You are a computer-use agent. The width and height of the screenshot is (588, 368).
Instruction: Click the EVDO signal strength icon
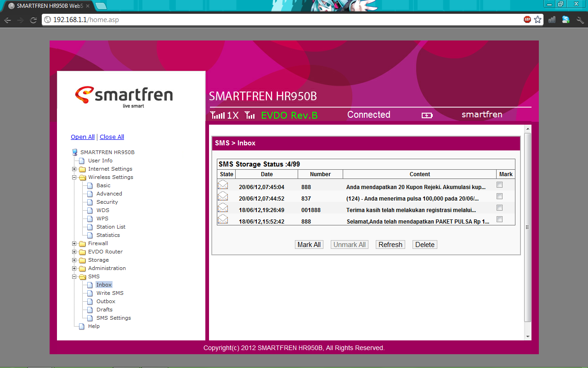(x=249, y=115)
